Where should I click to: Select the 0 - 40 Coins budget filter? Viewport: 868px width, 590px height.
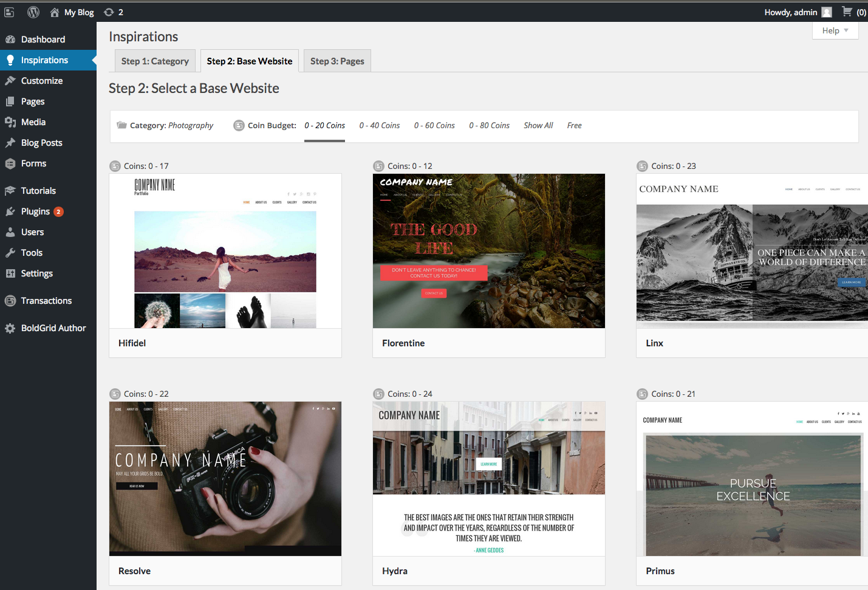(379, 126)
